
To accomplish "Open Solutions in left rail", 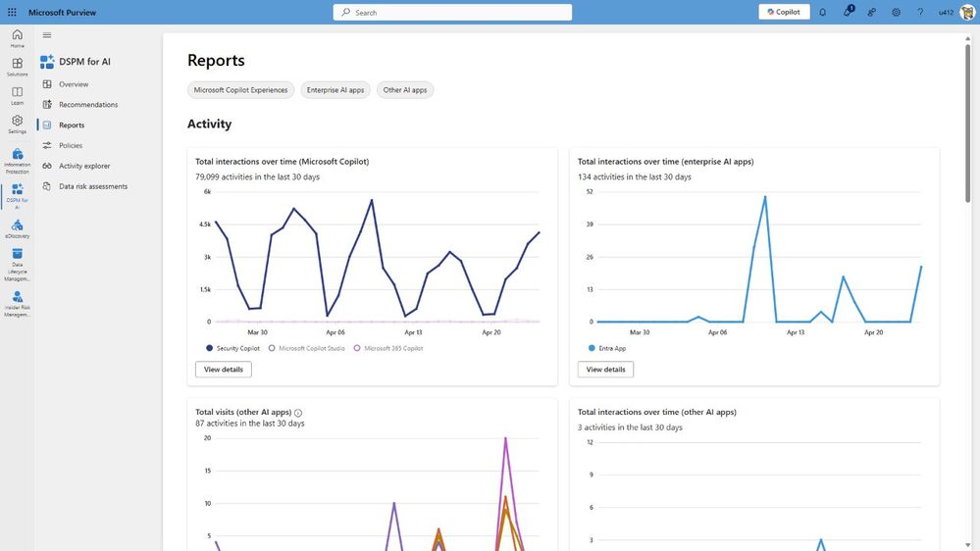I will [x=17, y=67].
